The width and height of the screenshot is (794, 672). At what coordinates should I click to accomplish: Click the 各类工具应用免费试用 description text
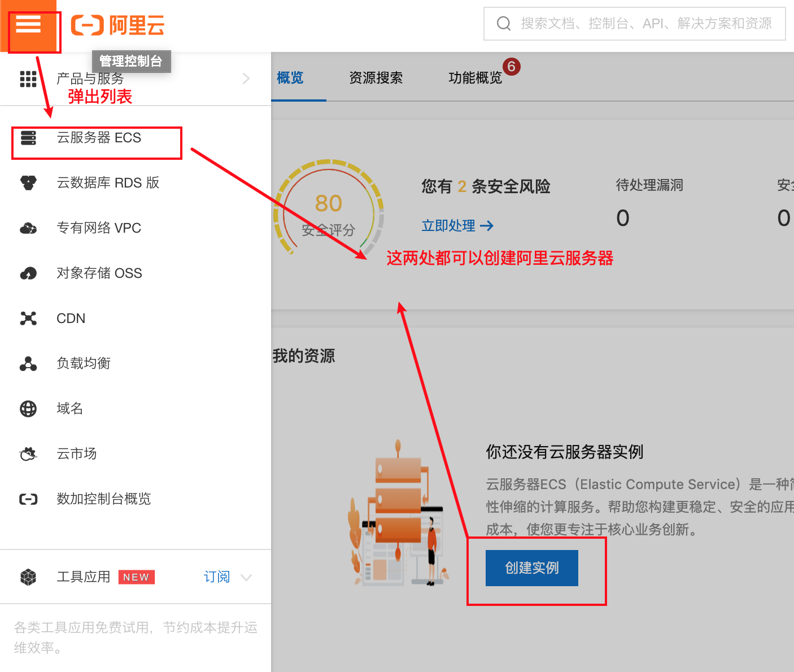136,638
